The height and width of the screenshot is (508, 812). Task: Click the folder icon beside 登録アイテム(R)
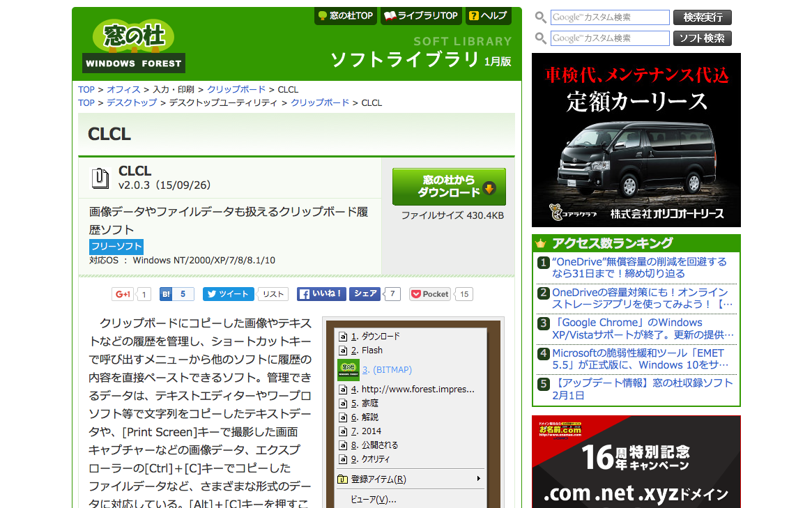pos(342,479)
